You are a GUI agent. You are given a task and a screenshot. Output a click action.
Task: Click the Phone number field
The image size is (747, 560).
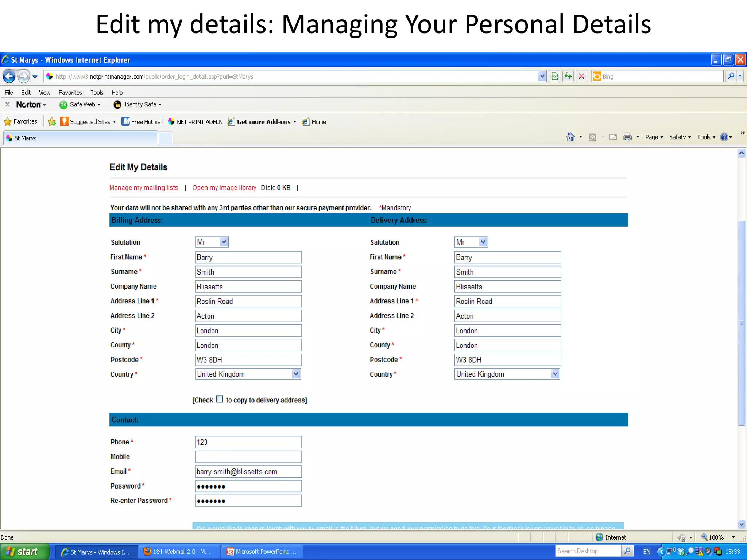pyautogui.click(x=248, y=442)
